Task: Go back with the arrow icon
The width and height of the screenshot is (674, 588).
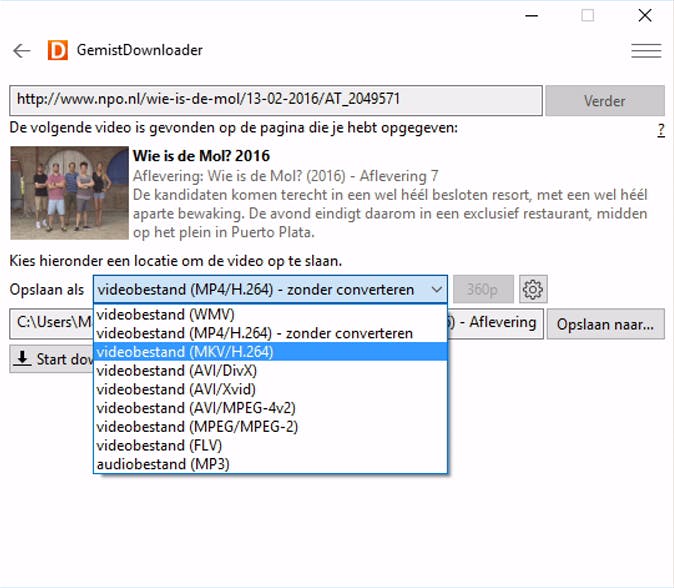Action: [21, 51]
